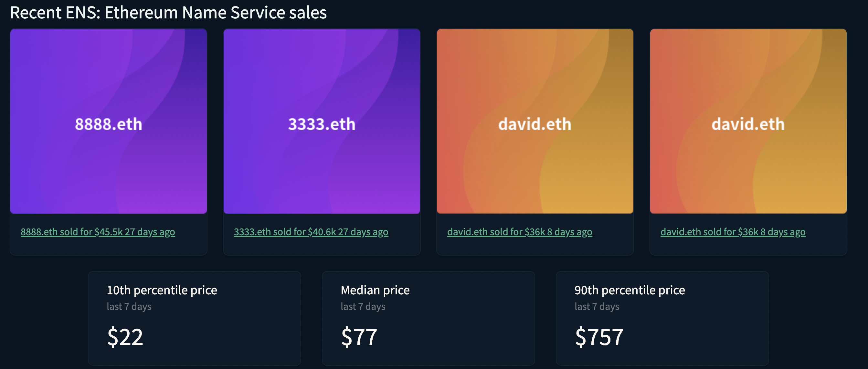Click last 7 days under 90th percentile
Screen dimensions: 868x369
coord(597,307)
